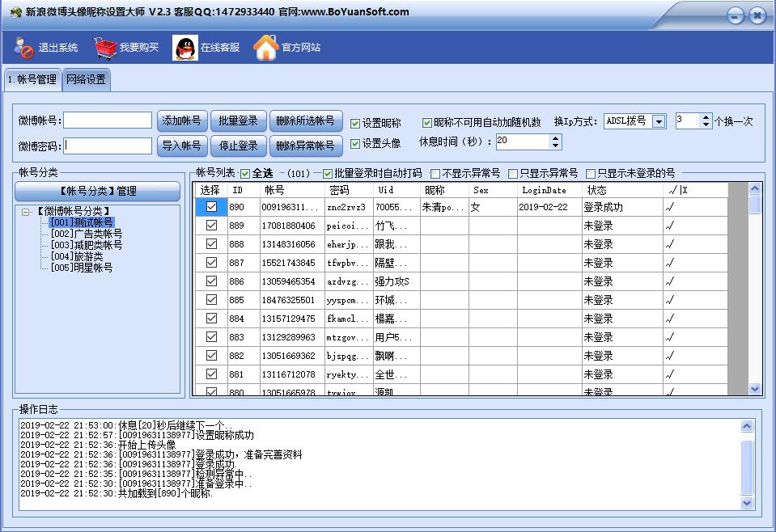Screen dimensions: 776x532
Task: Select the [001]测试帐号 category
Action: 82,222
